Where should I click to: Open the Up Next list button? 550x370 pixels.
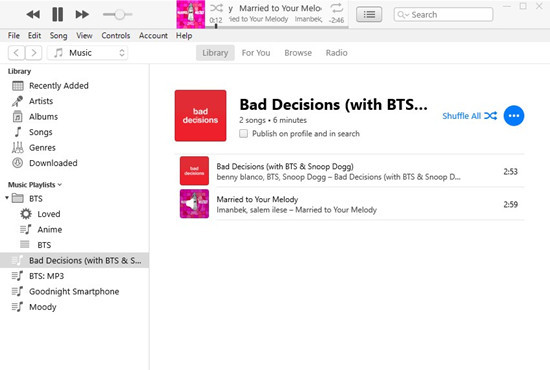(369, 14)
